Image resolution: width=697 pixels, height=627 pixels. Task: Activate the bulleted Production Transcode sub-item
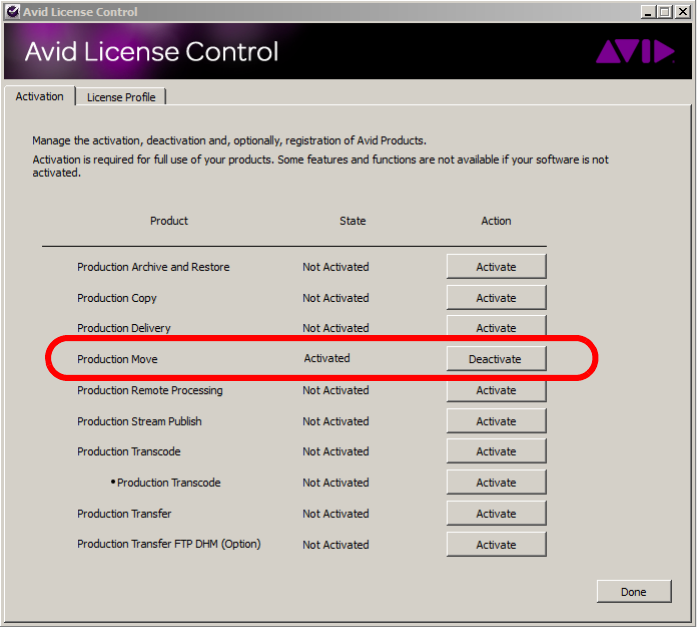[x=496, y=482]
